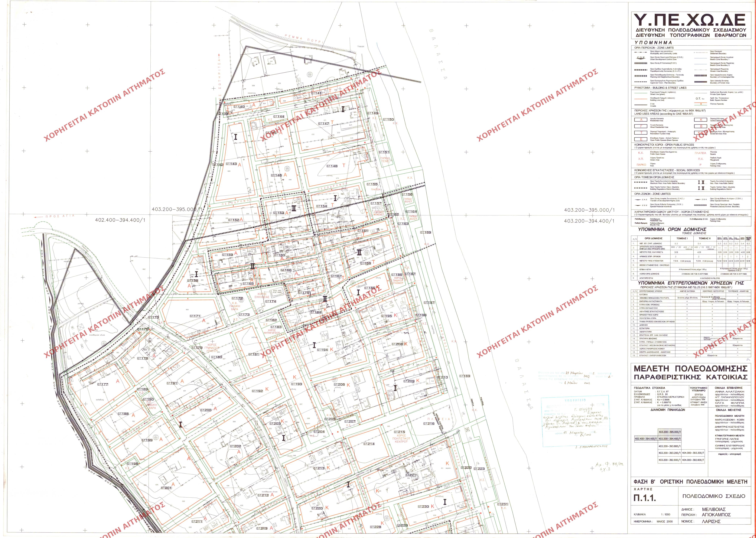756x538 pixels.
Task: Click sheet tile 403.200-393.800/1 in index
Action: 669,446
